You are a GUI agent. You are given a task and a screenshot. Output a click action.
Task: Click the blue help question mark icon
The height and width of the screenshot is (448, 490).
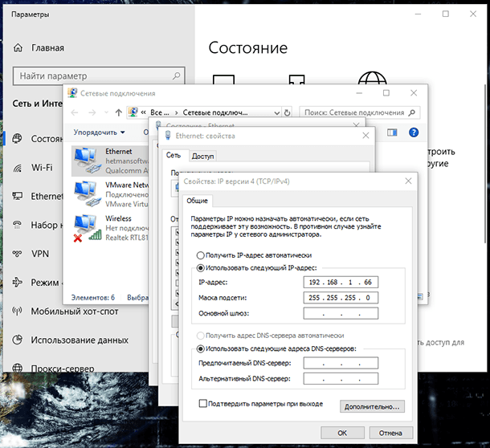[x=414, y=132]
